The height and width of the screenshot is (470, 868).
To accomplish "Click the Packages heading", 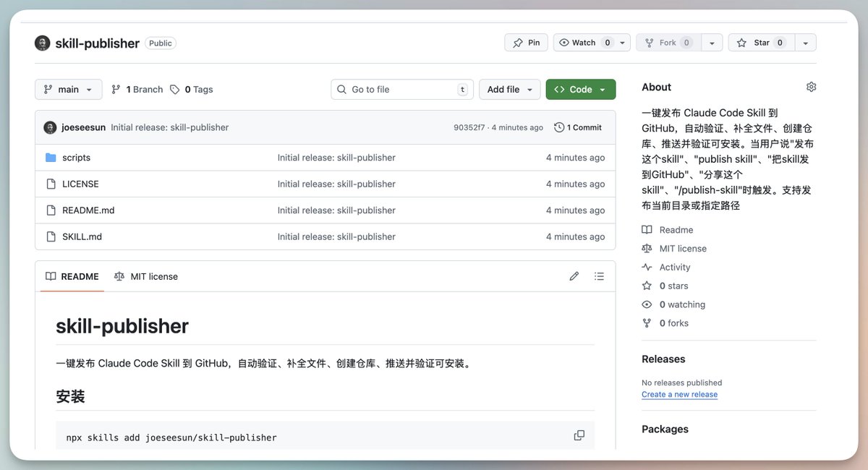I will click(665, 430).
